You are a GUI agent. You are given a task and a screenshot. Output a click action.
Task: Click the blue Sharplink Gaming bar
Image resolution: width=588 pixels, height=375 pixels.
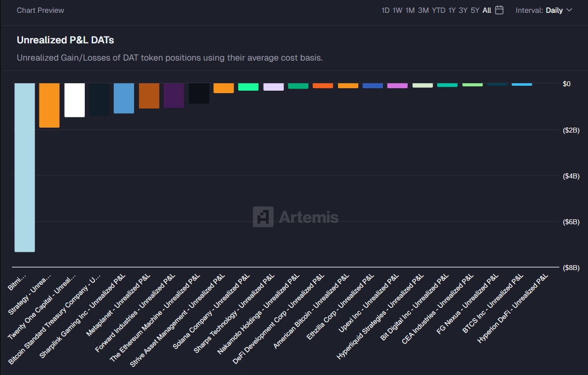click(124, 98)
